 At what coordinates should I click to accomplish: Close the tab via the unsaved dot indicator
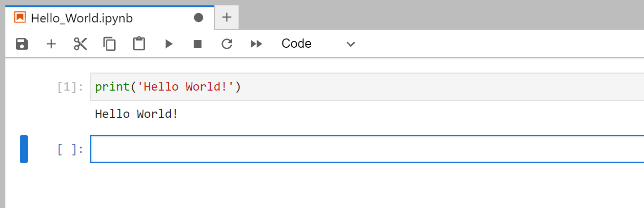[199, 18]
